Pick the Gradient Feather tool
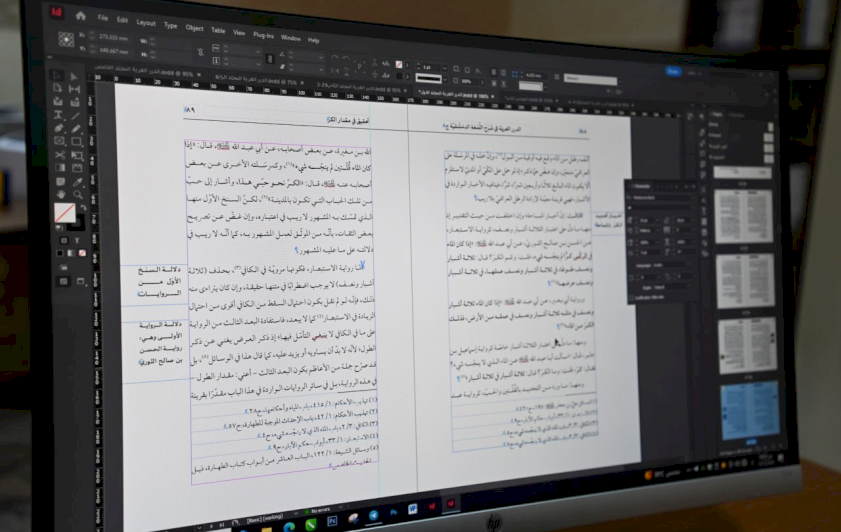This screenshot has height=532, width=841. point(77,168)
